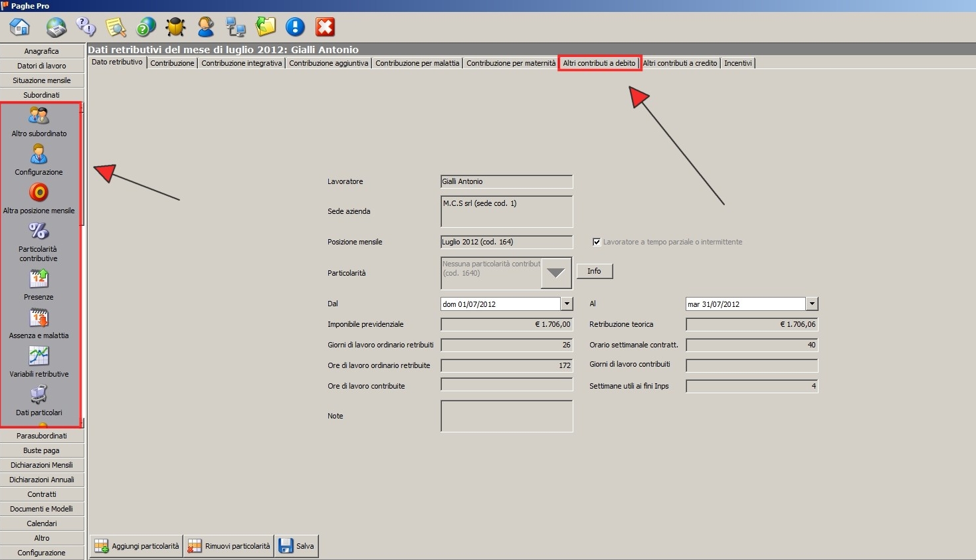Screen dimensions: 976x560
Task: Toggle Lavoratore a tempo parziale checkbox
Action: point(597,242)
